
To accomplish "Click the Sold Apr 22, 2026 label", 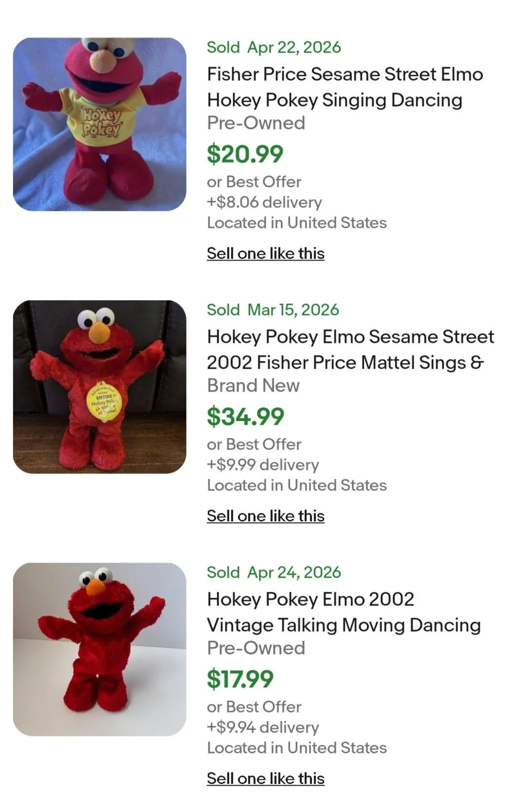I will coord(274,47).
